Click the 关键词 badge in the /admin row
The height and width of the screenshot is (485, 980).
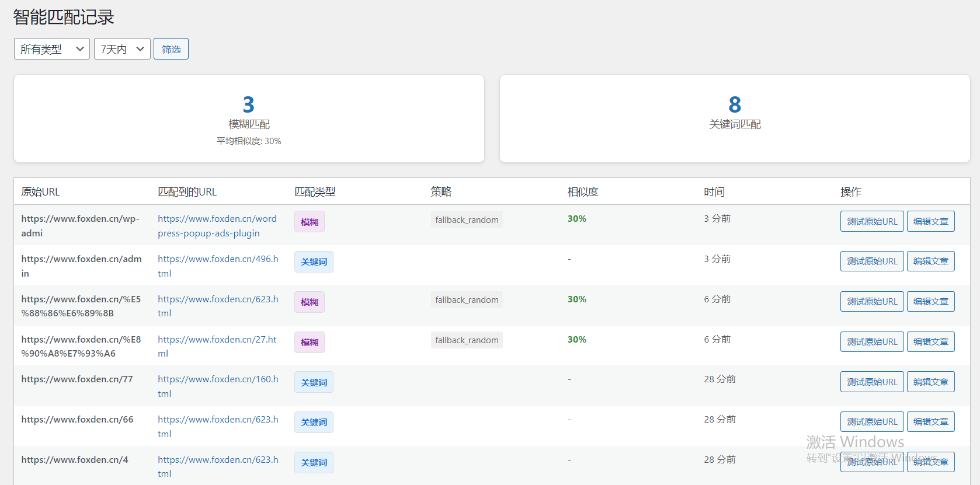[x=314, y=262]
